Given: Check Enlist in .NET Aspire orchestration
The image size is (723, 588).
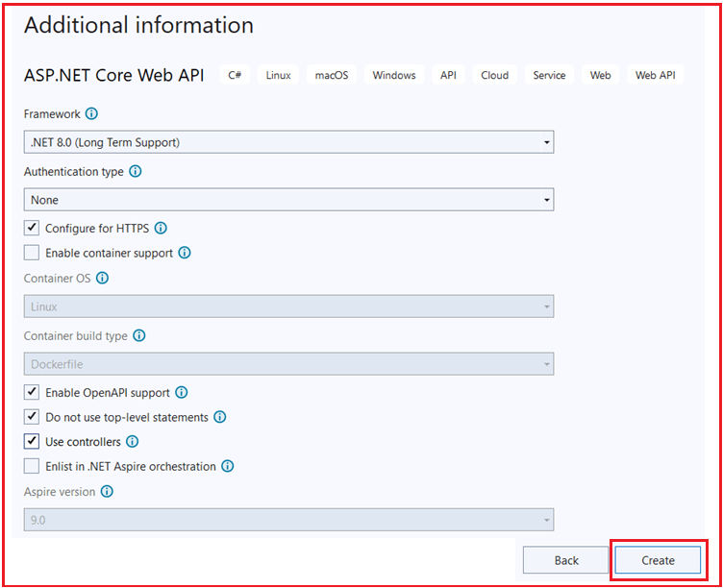Looking at the screenshot, I should click(x=32, y=466).
